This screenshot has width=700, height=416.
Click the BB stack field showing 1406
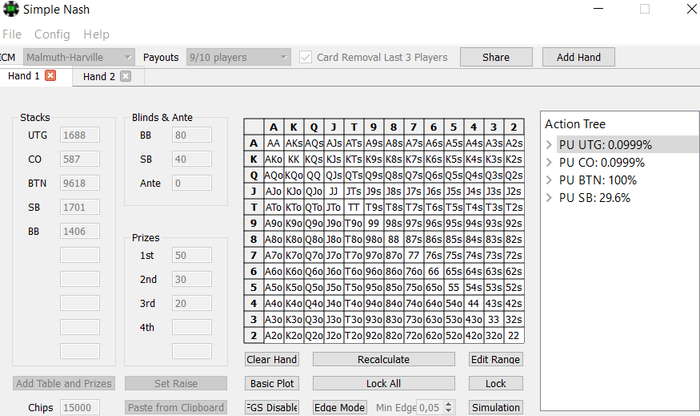tap(80, 231)
